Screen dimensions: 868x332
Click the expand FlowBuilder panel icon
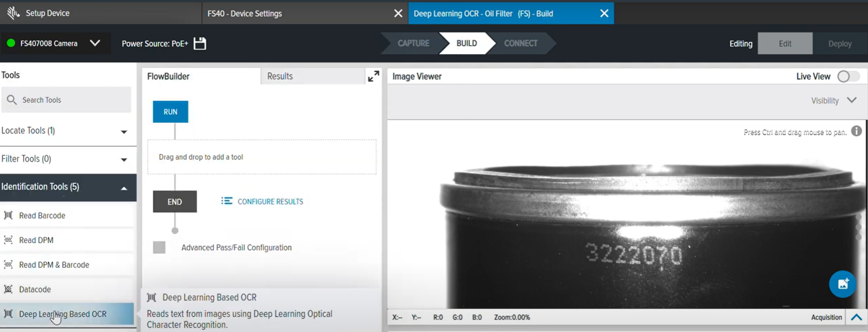tap(373, 76)
